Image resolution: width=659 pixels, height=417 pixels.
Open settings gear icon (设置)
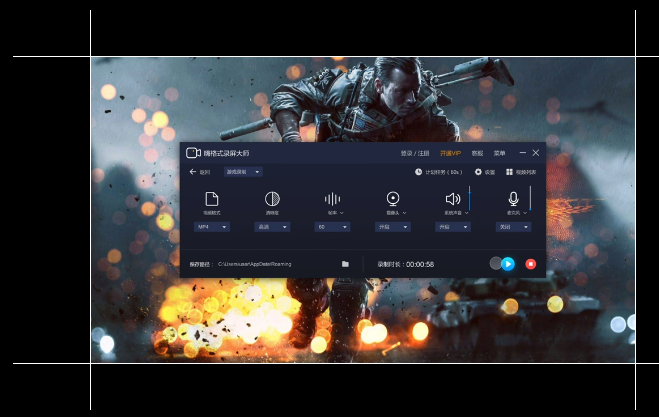tap(478, 172)
